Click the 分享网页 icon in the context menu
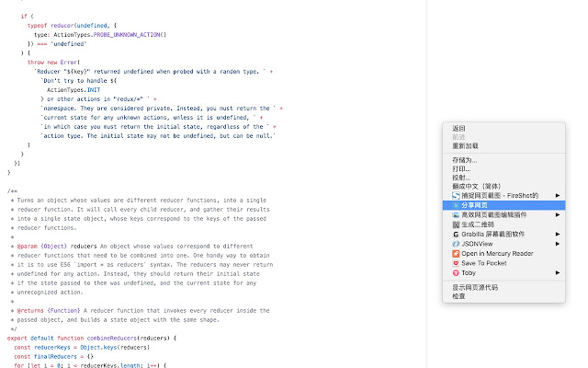Image resolution: width=588 pixels, height=368 pixels. (x=456, y=205)
